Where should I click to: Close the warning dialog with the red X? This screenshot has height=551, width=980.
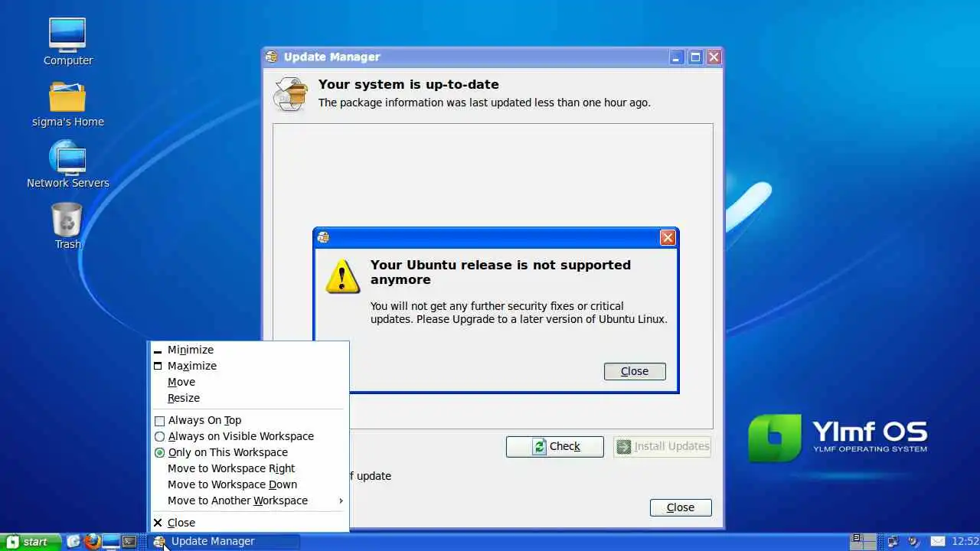pos(668,238)
